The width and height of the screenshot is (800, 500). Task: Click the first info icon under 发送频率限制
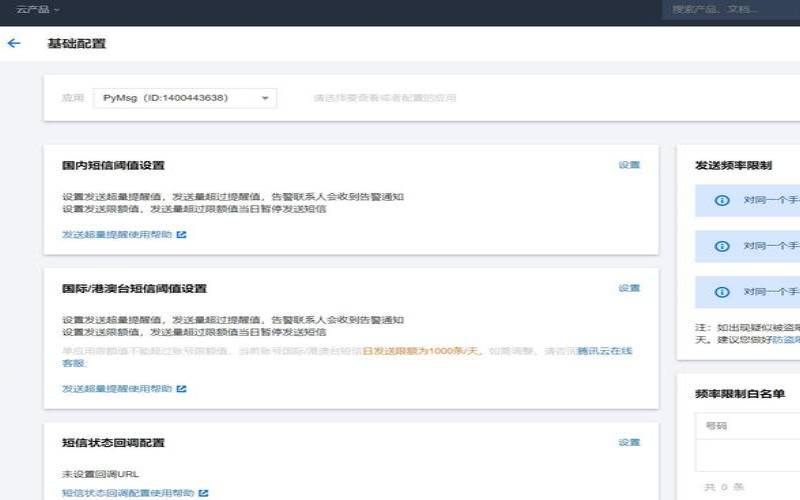pos(722,201)
